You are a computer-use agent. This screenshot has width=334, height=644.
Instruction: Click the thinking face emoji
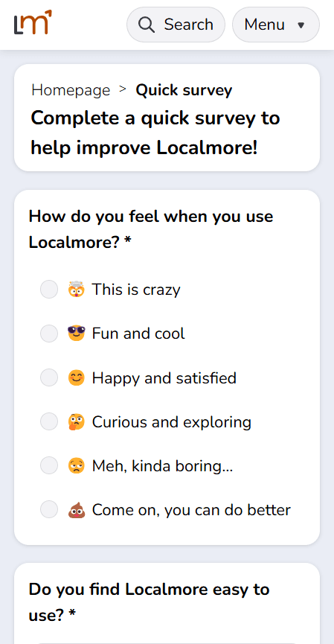coord(77,422)
